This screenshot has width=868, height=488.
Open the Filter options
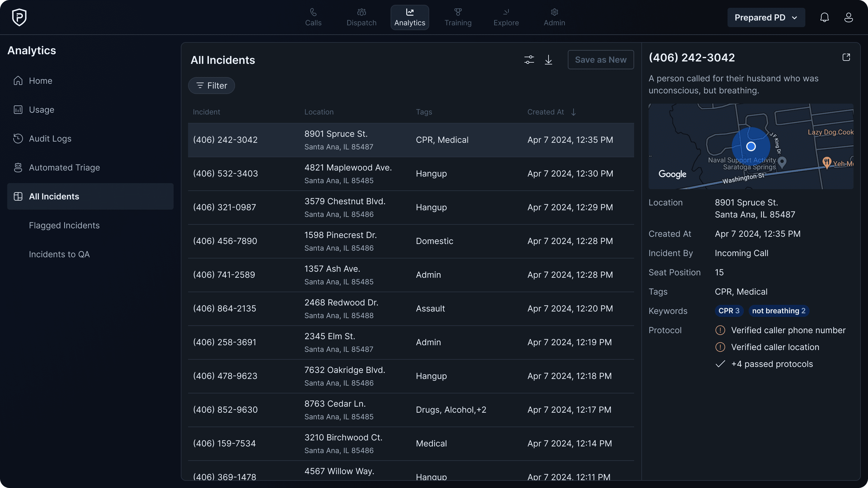click(211, 86)
